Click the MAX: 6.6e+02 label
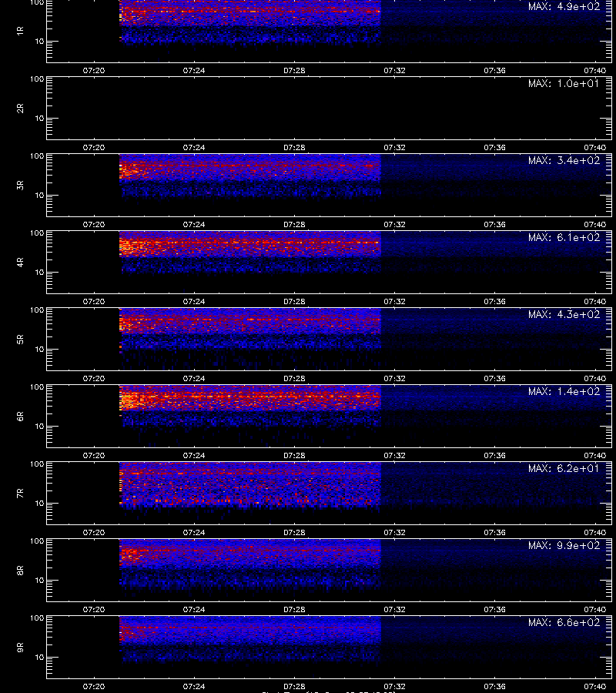This screenshot has height=693, width=616. (x=564, y=622)
